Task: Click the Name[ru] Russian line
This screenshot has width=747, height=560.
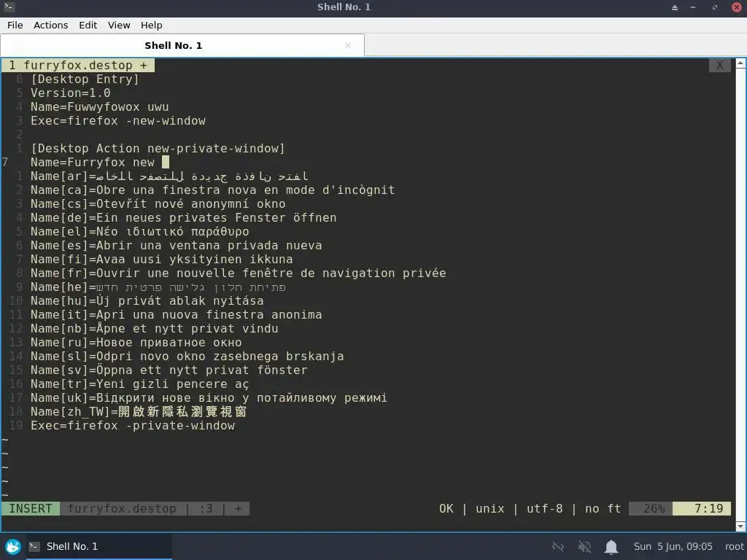Action: tap(136, 343)
